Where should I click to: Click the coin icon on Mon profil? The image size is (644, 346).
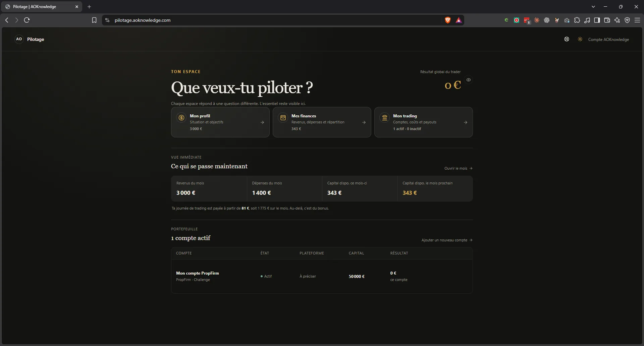(181, 118)
